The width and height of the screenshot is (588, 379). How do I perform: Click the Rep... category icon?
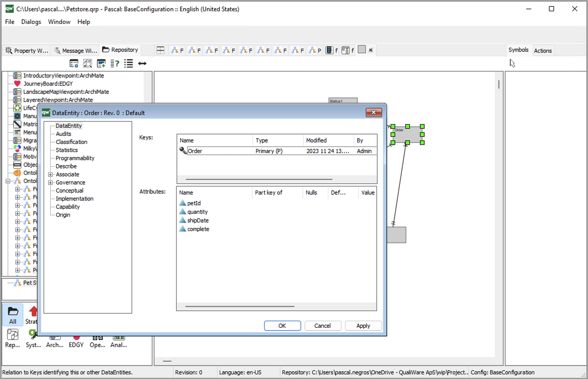(x=12, y=338)
